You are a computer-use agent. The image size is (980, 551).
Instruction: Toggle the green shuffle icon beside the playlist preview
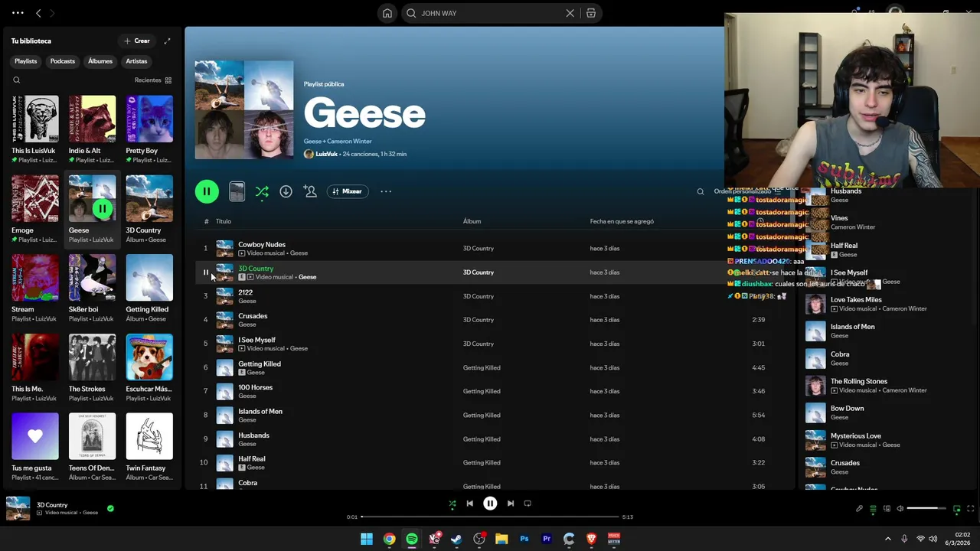[x=262, y=191]
